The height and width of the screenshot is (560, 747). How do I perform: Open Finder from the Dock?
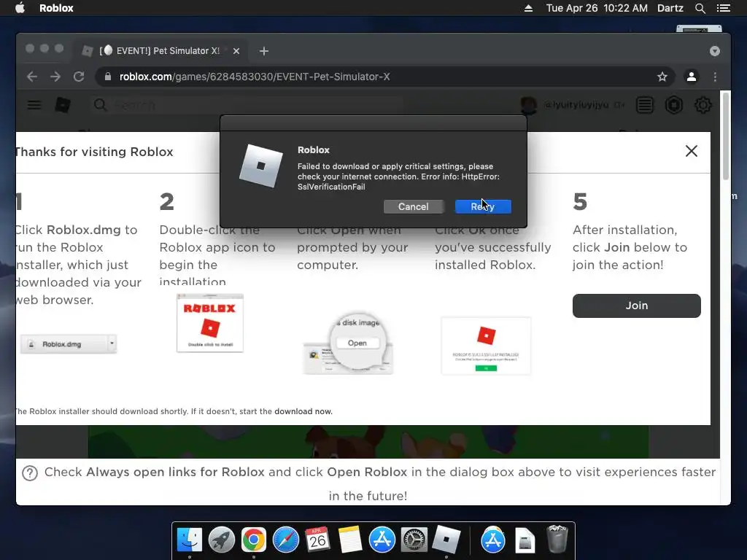[x=190, y=540]
